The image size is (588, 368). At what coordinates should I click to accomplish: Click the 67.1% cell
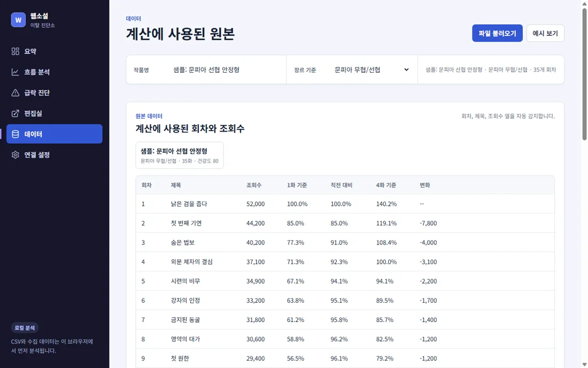pyautogui.click(x=296, y=281)
